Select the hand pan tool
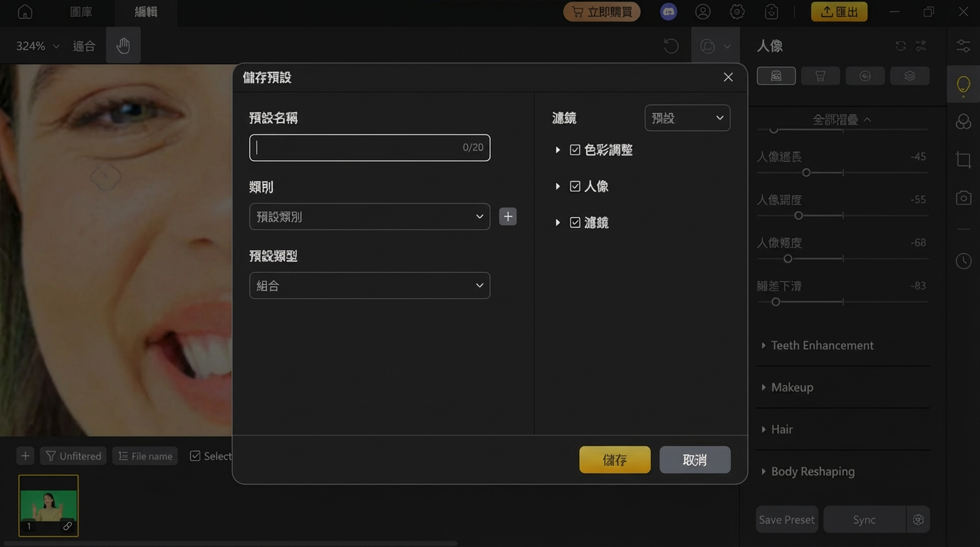 [123, 46]
